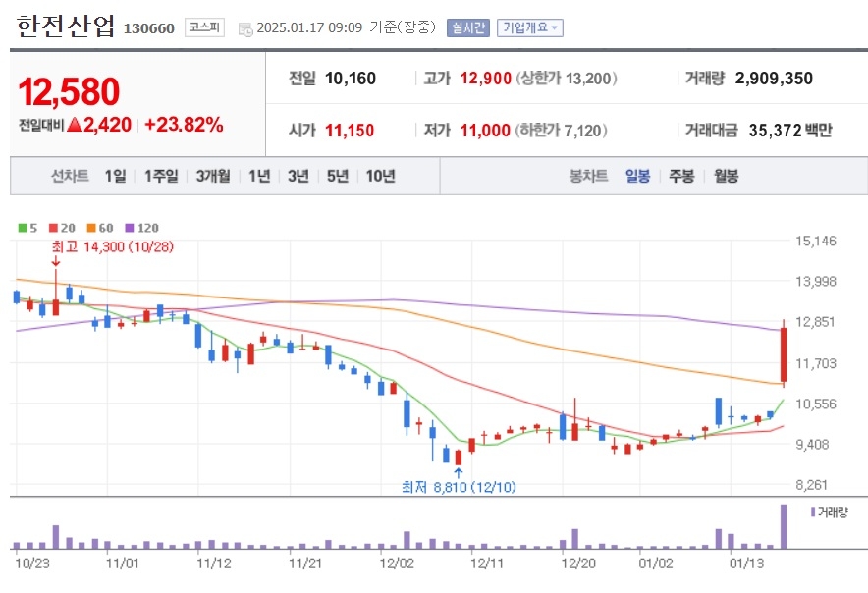Click the red up-triangle next to 2,420

coord(75,125)
